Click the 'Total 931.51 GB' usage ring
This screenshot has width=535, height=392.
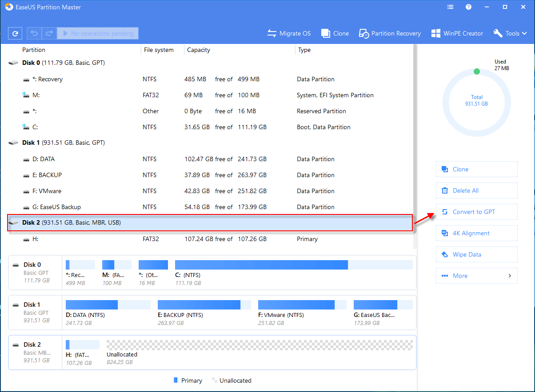tap(477, 103)
